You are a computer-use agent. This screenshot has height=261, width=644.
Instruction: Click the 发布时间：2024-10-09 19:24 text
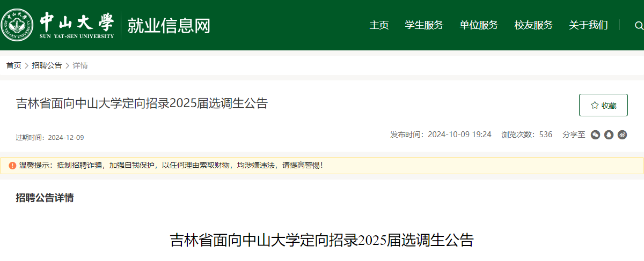441,135
